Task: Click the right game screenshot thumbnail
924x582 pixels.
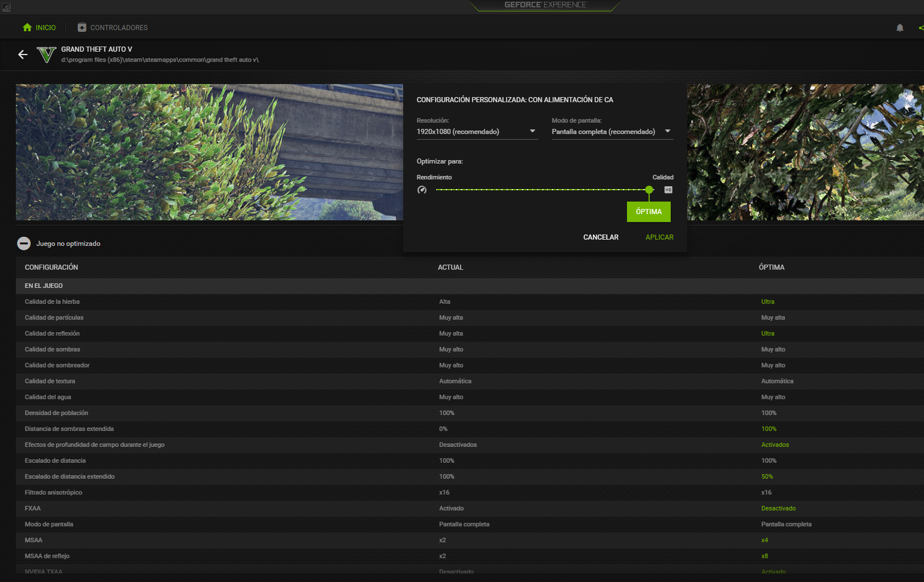Action: pyautogui.click(x=805, y=152)
